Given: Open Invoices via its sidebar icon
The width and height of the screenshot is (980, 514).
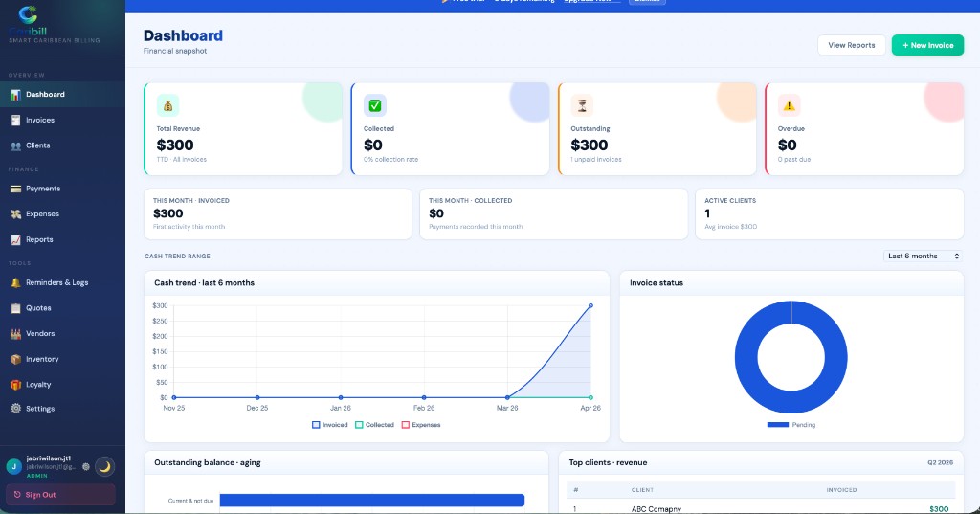Looking at the screenshot, I should [15, 120].
